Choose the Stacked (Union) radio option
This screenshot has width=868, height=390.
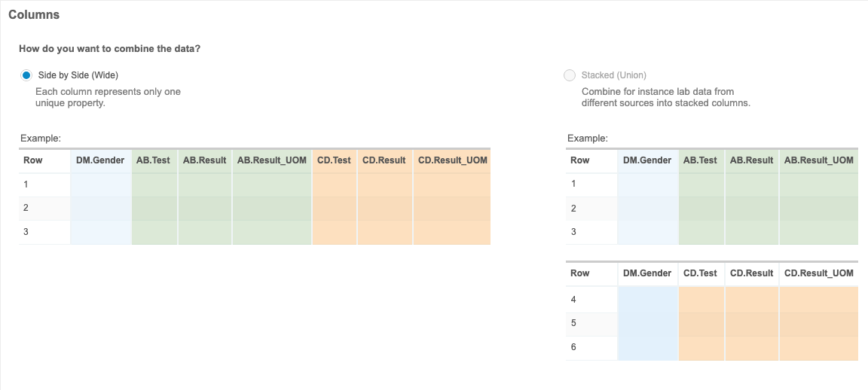(570, 75)
